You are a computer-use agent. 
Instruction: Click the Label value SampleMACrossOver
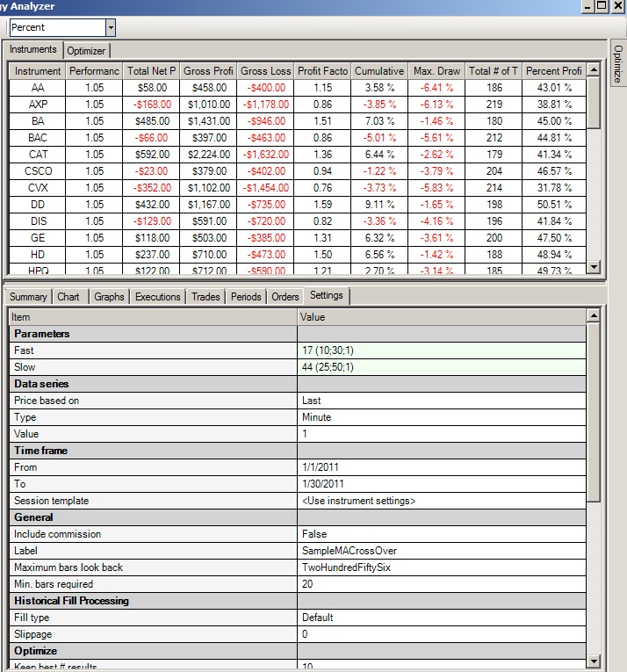pos(442,551)
